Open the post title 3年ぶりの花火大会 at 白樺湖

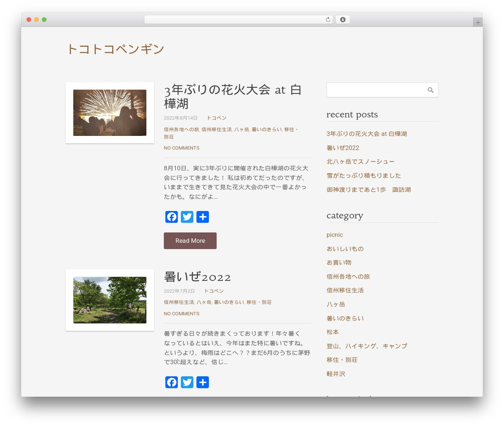pyautogui.click(x=233, y=97)
